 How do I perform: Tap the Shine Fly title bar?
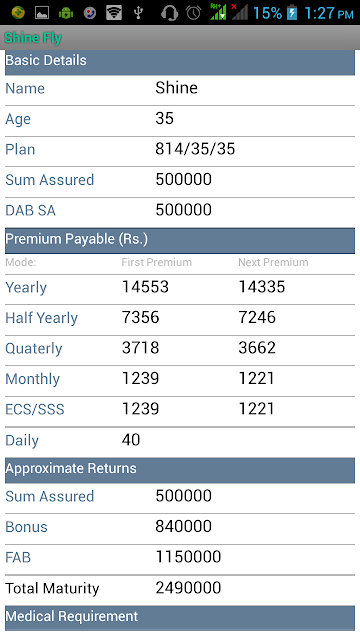pos(180,38)
